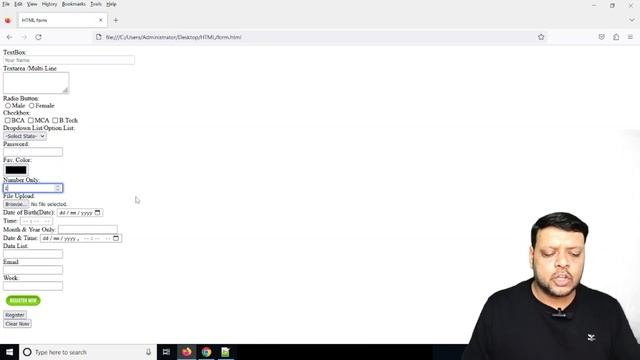
Task: Expand the Select State dropdown
Action: click(x=25, y=136)
